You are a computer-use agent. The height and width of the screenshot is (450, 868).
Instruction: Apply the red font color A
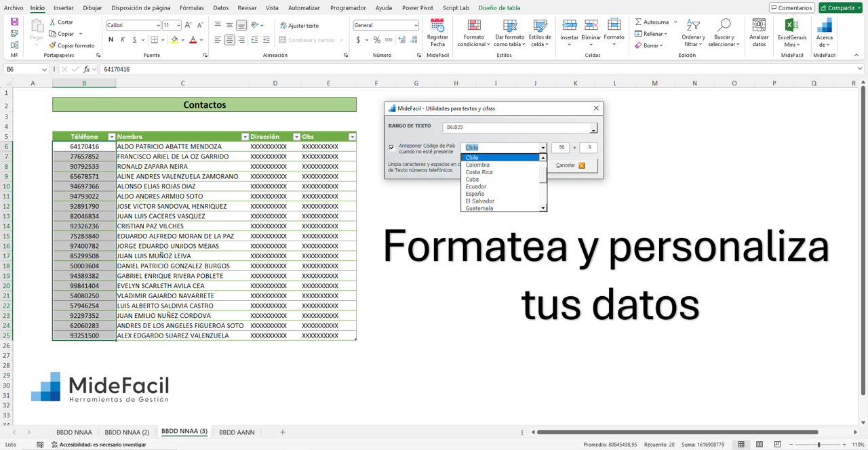pyautogui.click(x=193, y=40)
